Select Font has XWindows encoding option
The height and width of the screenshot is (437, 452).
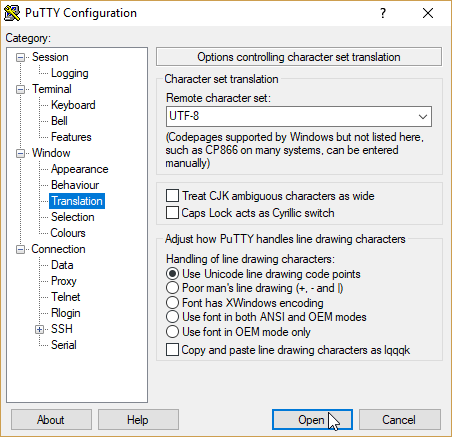click(x=172, y=303)
